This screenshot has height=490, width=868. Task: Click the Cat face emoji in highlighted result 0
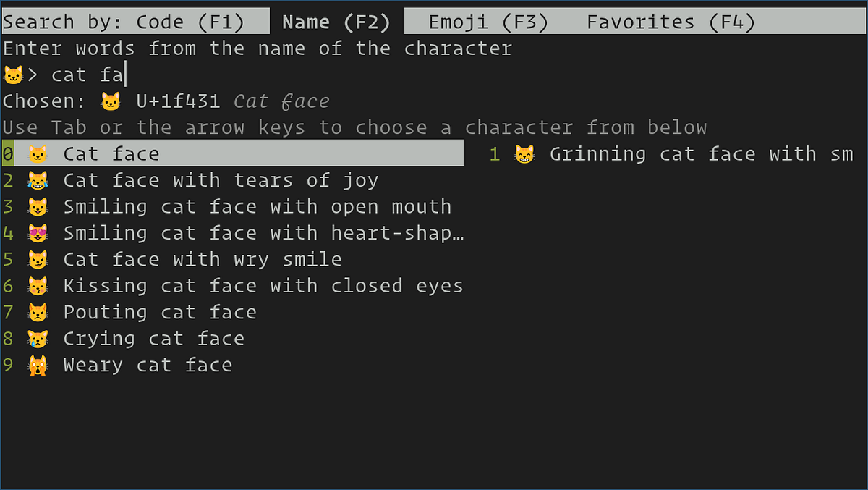click(x=37, y=153)
